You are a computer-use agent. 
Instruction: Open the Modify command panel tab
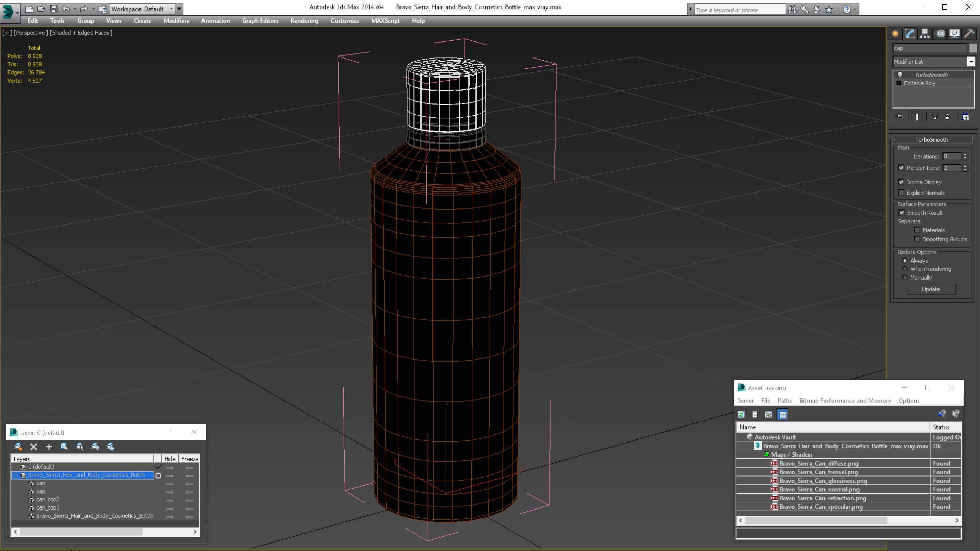point(910,34)
